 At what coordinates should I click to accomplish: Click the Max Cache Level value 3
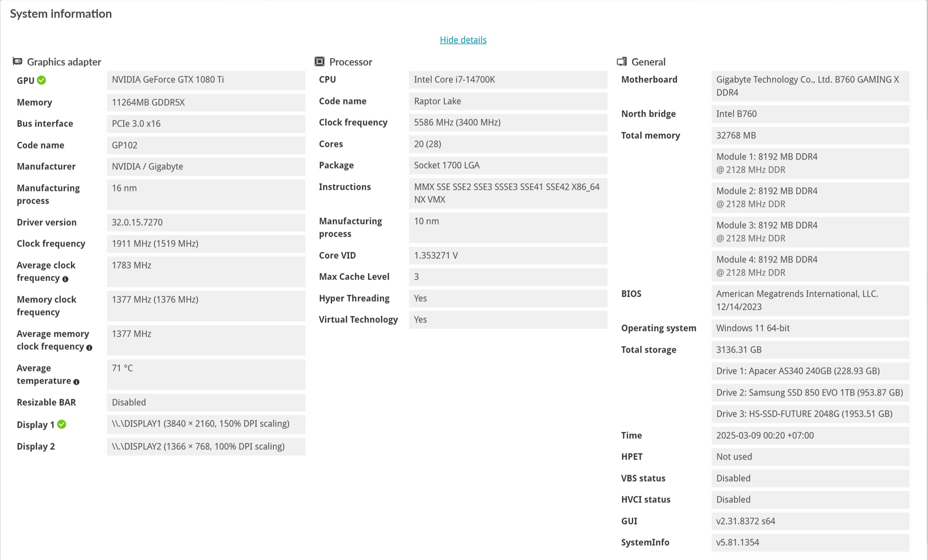point(508,277)
